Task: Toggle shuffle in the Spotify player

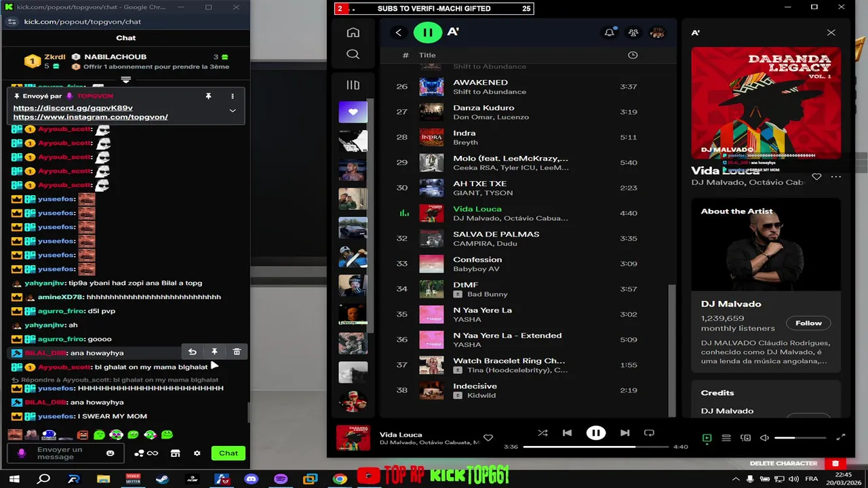Action: [542, 433]
